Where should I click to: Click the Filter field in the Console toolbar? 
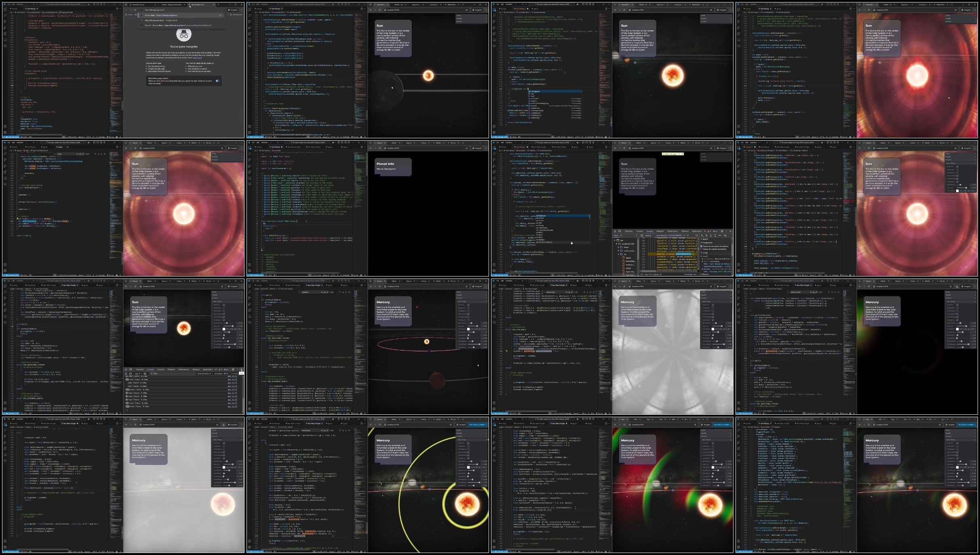172,374
